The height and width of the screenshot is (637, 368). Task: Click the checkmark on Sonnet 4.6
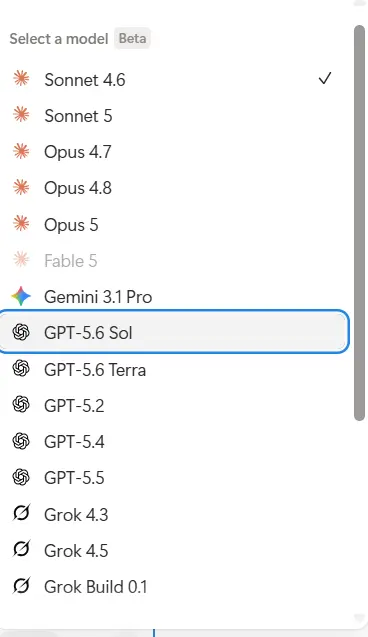pyautogui.click(x=325, y=78)
